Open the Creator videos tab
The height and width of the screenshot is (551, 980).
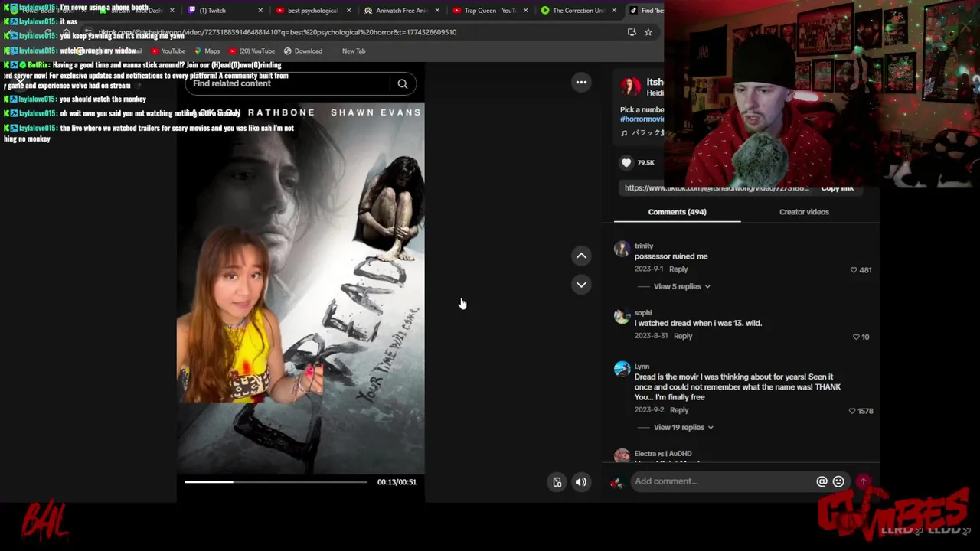coord(804,212)
